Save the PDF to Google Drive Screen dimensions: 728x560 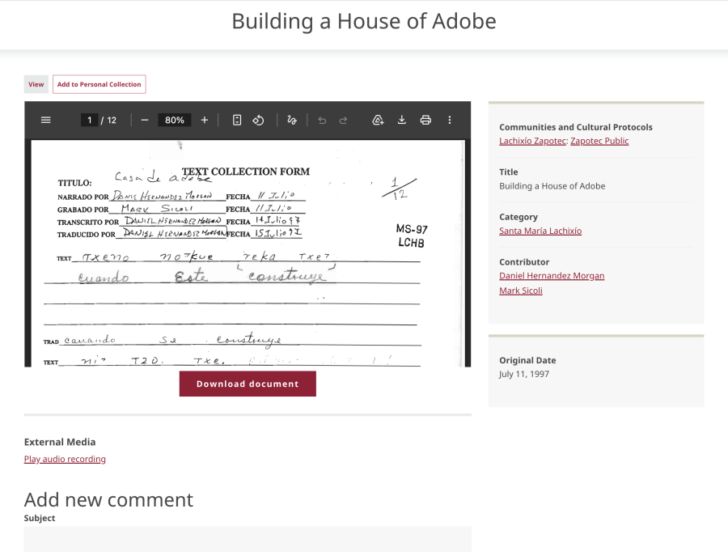coord(378,121)
